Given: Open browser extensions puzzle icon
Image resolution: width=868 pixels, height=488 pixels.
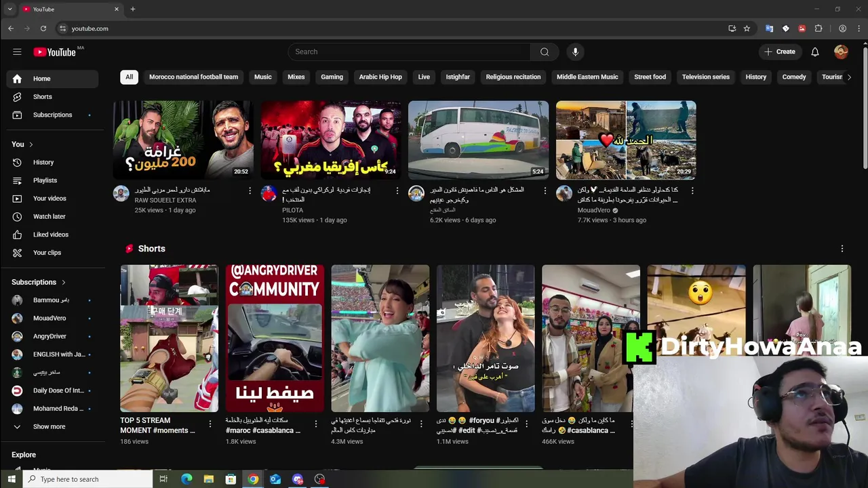Looking at the screenshot, I should (x=818, y=28).
